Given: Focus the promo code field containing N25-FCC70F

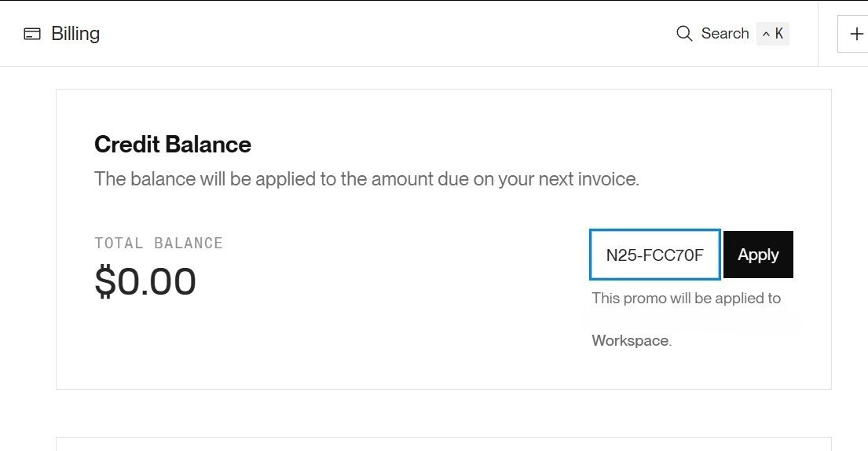Looking at the screenshot, I should (x=655, y=255).
